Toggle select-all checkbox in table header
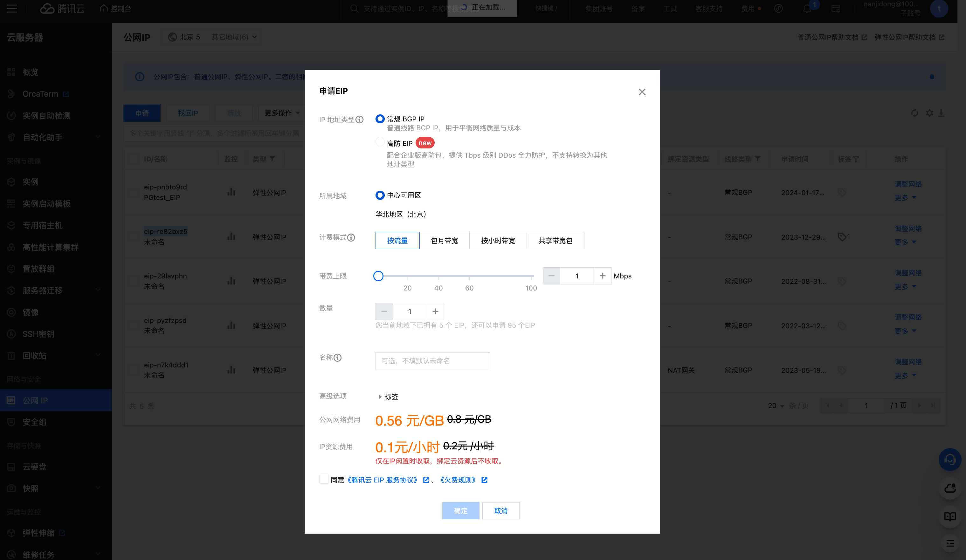 coord(134,159)
